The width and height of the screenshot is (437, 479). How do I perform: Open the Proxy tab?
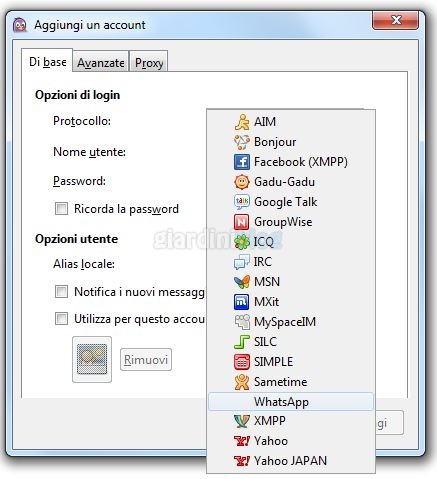coord(149,62)
